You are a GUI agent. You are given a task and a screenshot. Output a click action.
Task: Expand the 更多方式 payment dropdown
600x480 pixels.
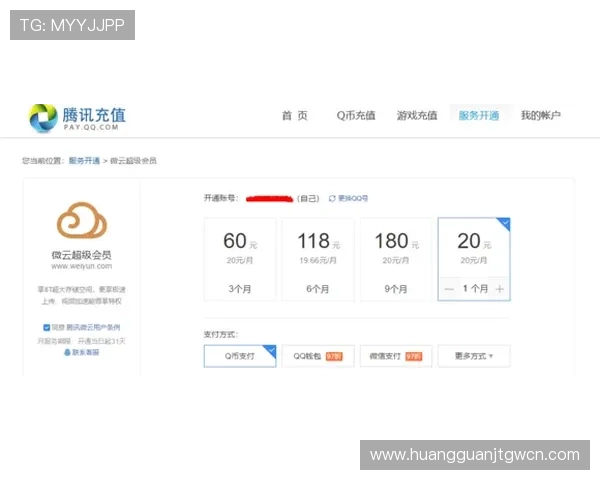pos(474,356)
